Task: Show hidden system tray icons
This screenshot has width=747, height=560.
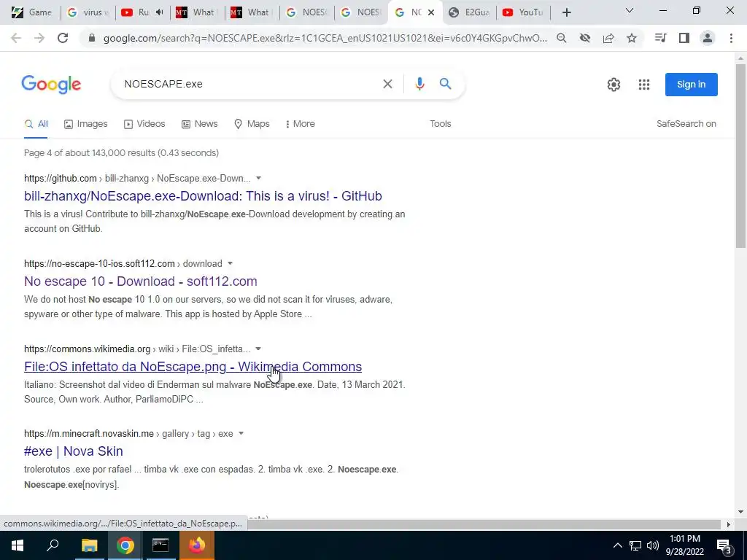Action: click(617, 545)
